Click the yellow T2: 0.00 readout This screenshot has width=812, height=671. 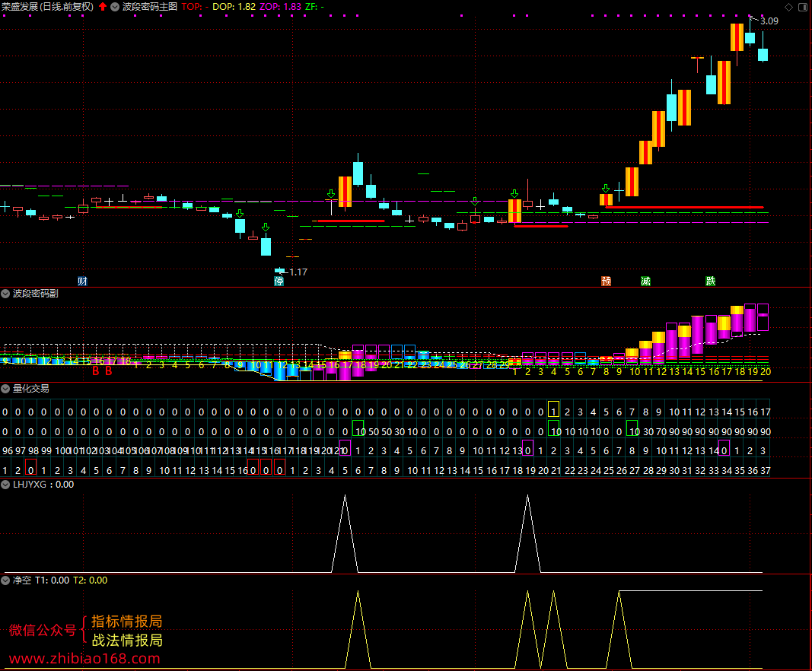(90, 580)
